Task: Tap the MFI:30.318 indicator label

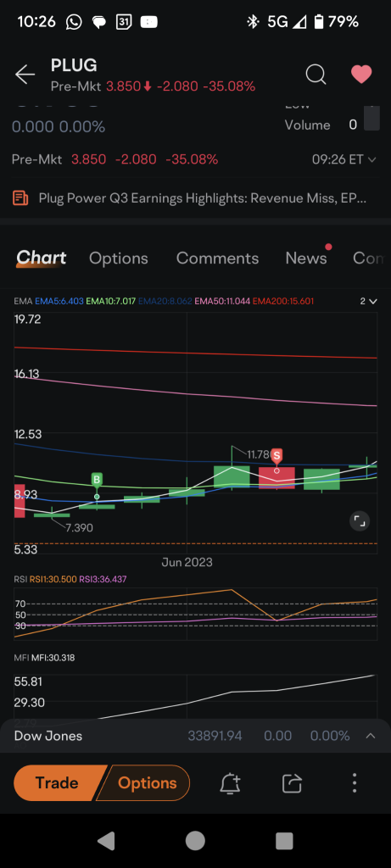Action: coord(53,658)
